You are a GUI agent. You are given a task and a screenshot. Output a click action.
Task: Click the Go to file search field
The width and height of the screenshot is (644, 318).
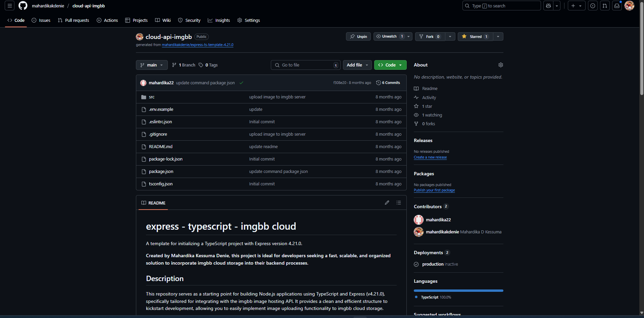click(305, 65)
